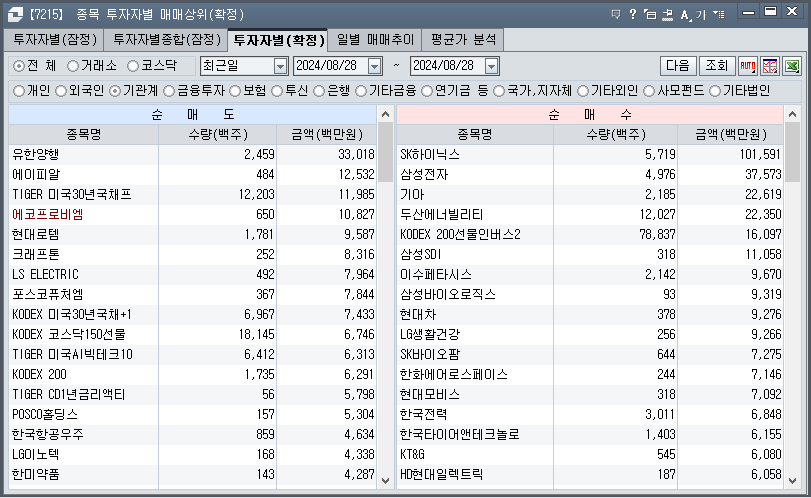Click the 다음 button
This screenshot has height=498, width=811.
point(678,66)
